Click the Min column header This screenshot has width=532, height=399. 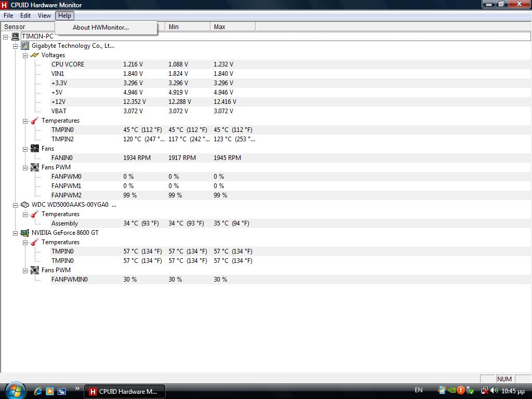[188, 27]
